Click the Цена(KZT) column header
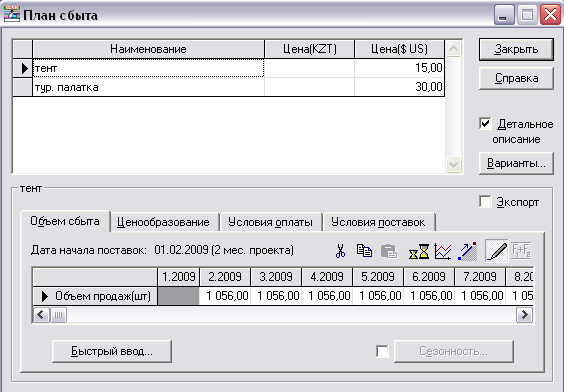 coord(309,49)
